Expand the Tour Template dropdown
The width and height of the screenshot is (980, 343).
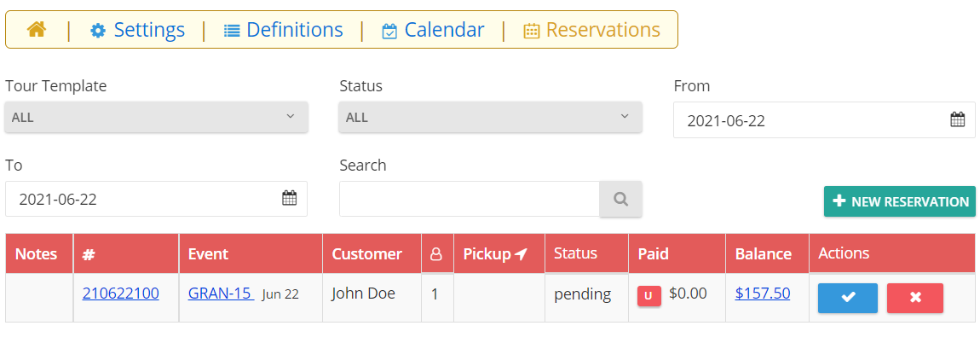[x=156, y=117]
